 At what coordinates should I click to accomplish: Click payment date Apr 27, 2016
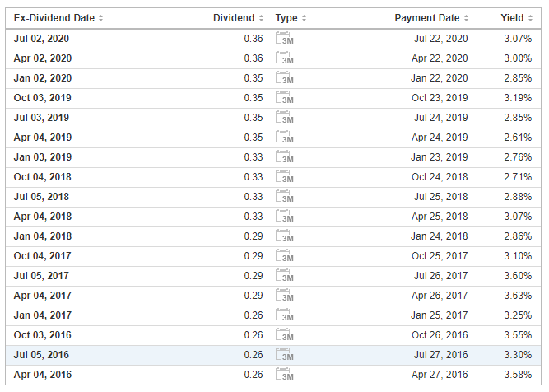(x=440, y=375)
